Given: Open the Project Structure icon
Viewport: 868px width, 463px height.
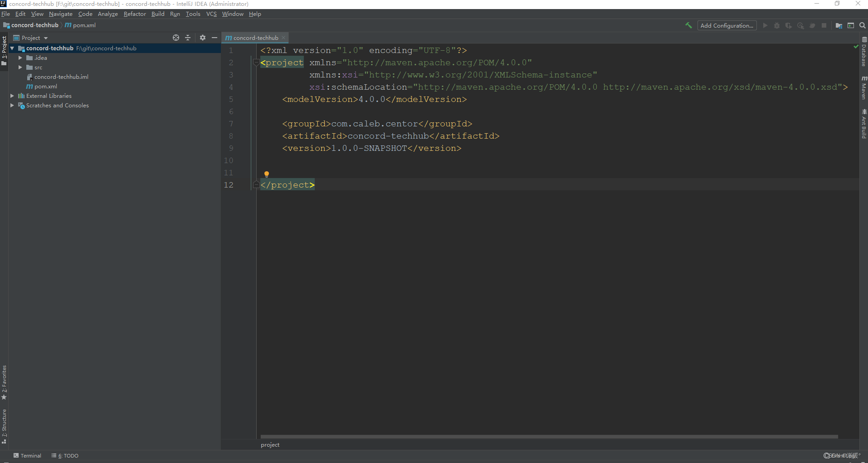Looking at the screenshot, I should 839,25.
